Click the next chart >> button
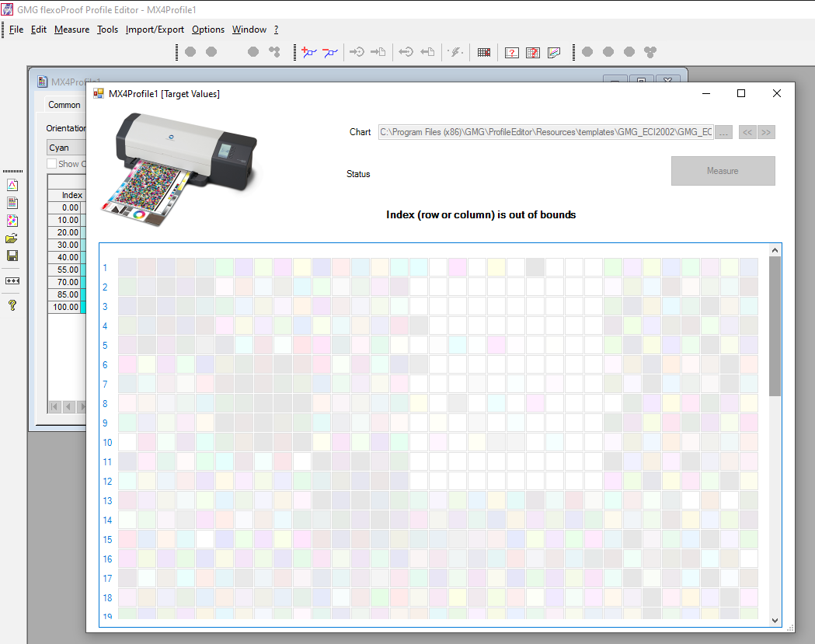The width and height of the screenshot is (815, 644). tap(766, 132)
